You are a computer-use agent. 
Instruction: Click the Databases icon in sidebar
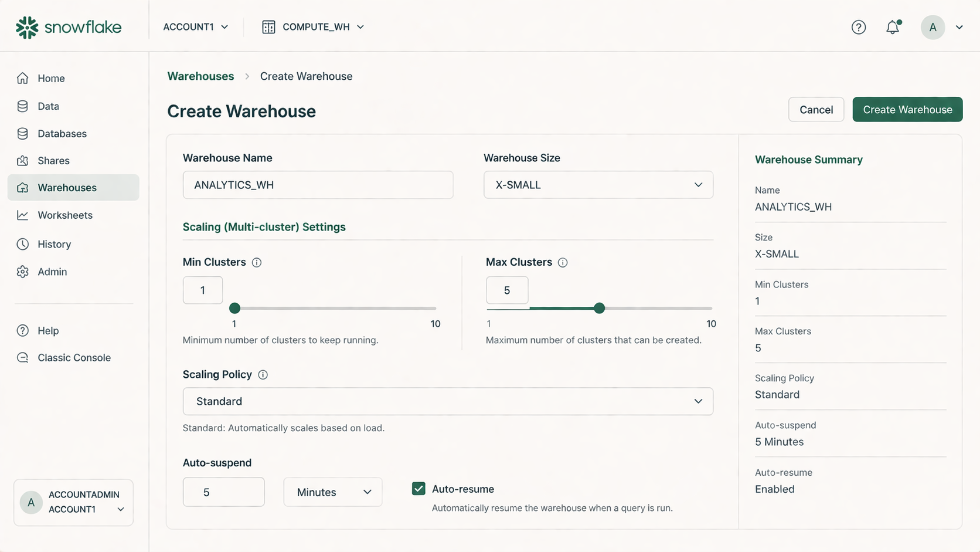(23, 134)
